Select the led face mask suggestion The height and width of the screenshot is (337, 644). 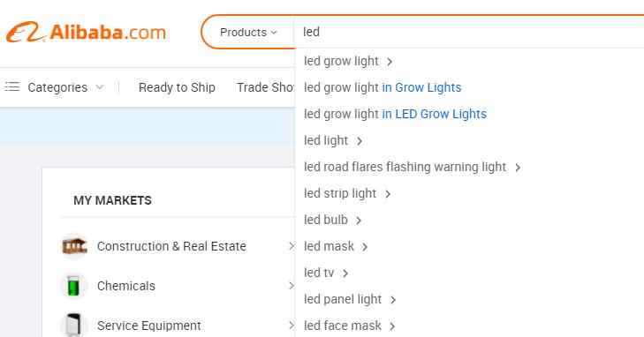[343, 326]
